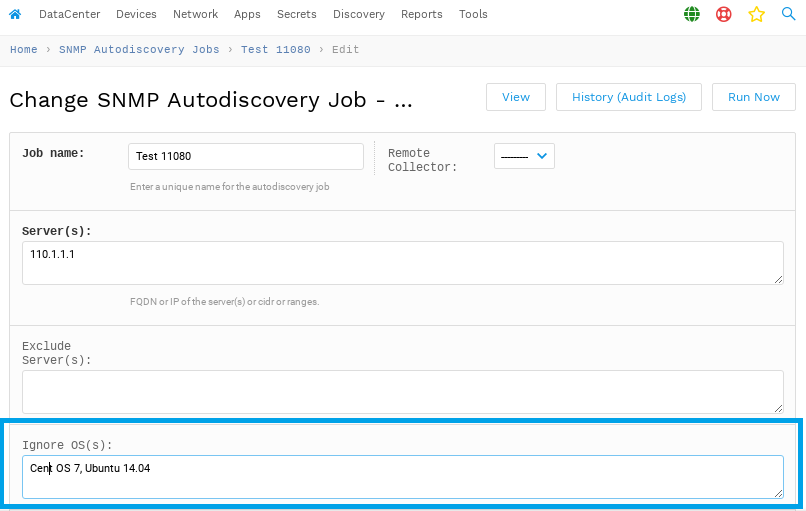Open the Reports menu

(x=422, y=14)
